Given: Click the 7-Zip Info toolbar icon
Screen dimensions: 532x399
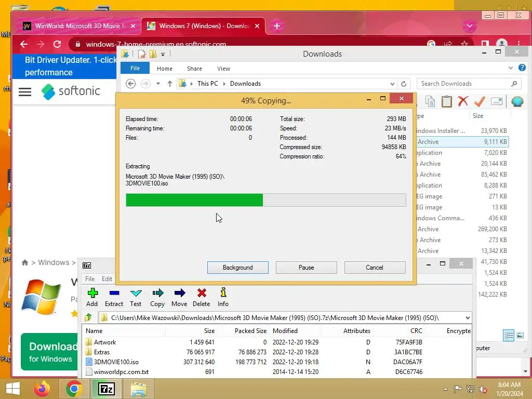Looking at the screenshot, I should coord(223,292).
